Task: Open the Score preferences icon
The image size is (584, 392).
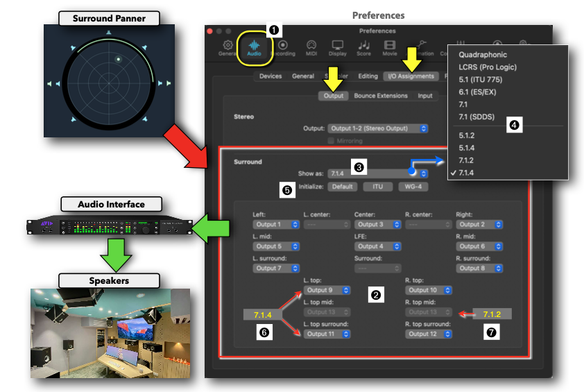Action: (363, 46)
